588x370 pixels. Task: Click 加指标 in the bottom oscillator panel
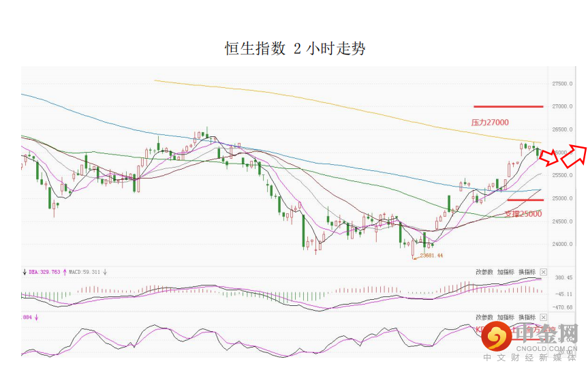coord(506,318)
